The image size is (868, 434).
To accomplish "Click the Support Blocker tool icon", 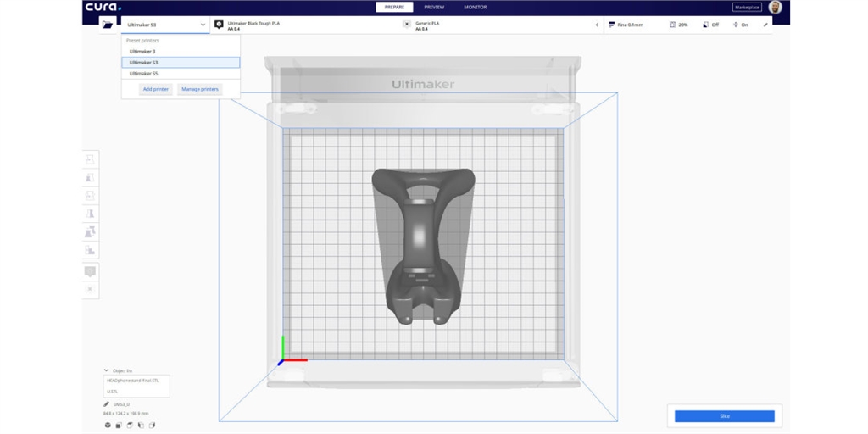I will pyautogui.click(x=90, y=250).
